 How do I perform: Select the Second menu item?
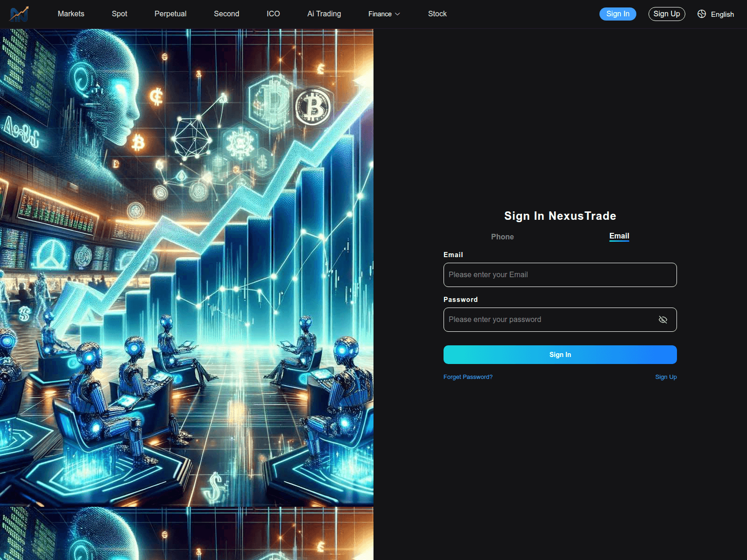[226, 14]
